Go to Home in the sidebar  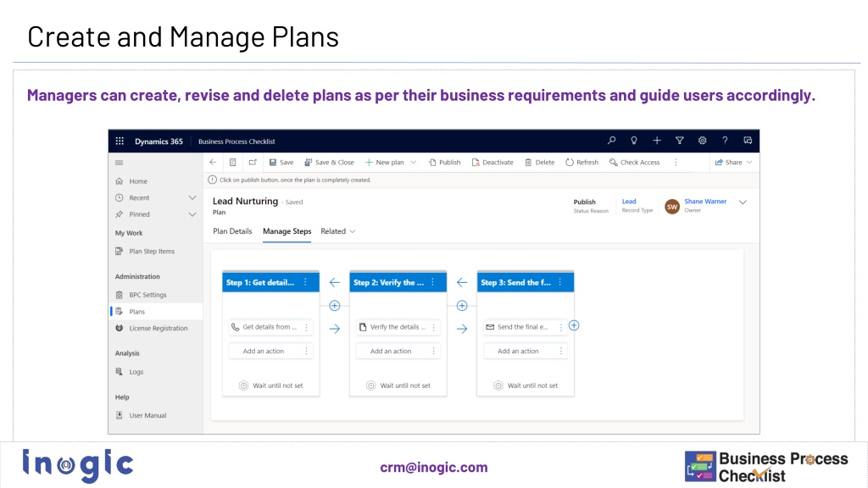[x=138, y=181]
